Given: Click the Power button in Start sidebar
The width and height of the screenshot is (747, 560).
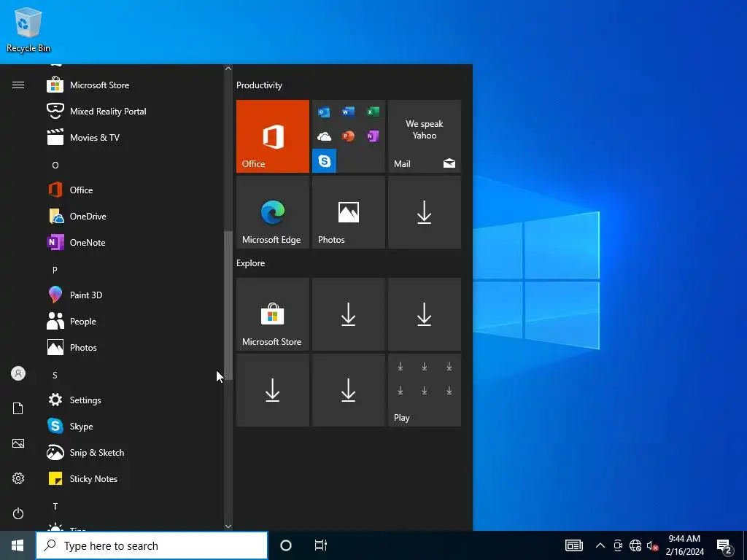Looking at the screenshot, I should [18, 513].
